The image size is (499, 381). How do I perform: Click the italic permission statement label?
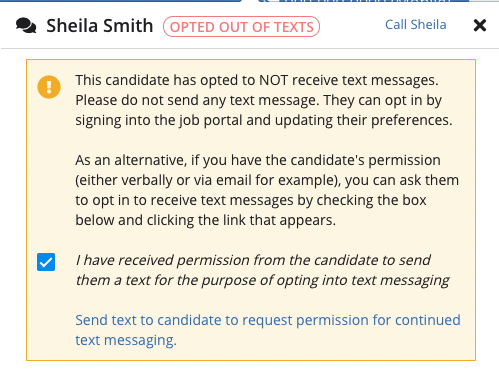click(x=262, y=270)
